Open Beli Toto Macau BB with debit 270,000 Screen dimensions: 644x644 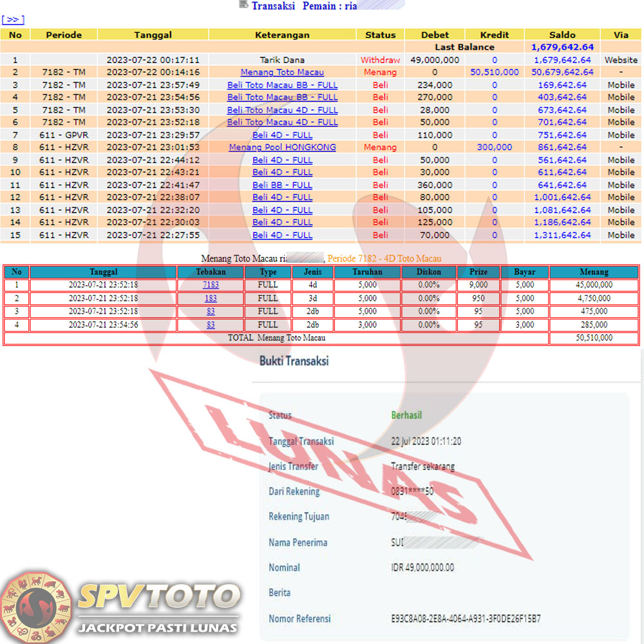point(282,97)
